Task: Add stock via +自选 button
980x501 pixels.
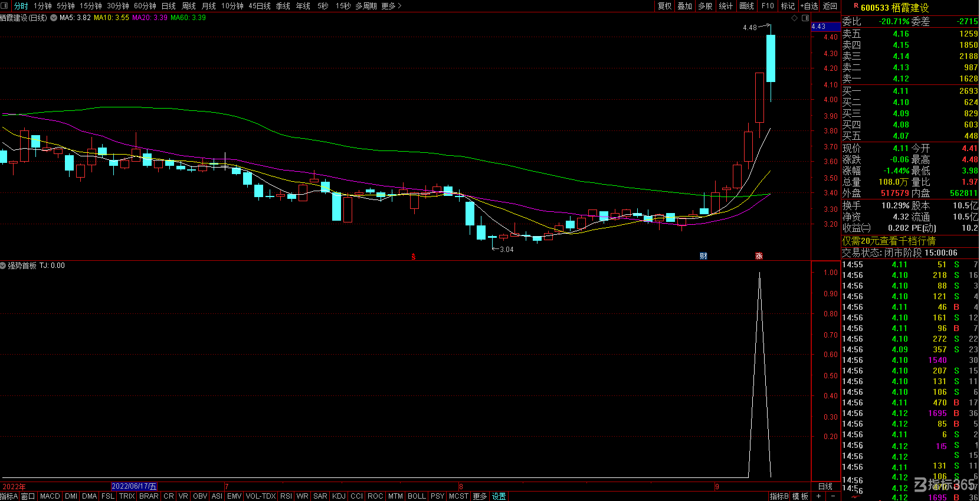Action: (x=809, y=6)
